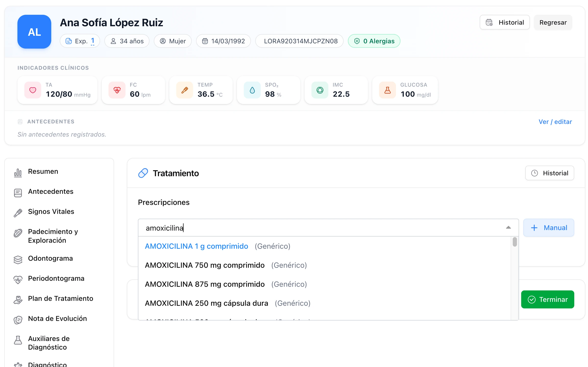The height and width of the screenshot is (367, 588).
Task: Click the layers icon beside Odontograma
Action: [x=18, y=260]
